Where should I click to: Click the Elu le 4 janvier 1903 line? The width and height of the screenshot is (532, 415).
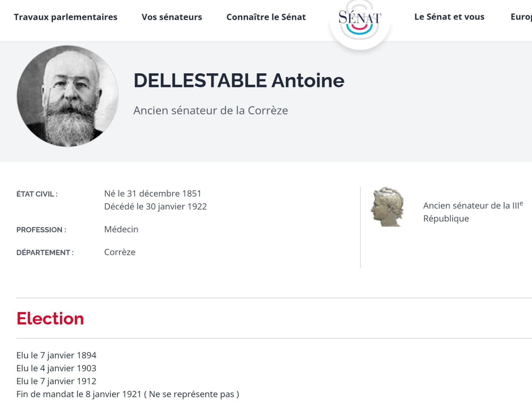click(x=56, y=368)
